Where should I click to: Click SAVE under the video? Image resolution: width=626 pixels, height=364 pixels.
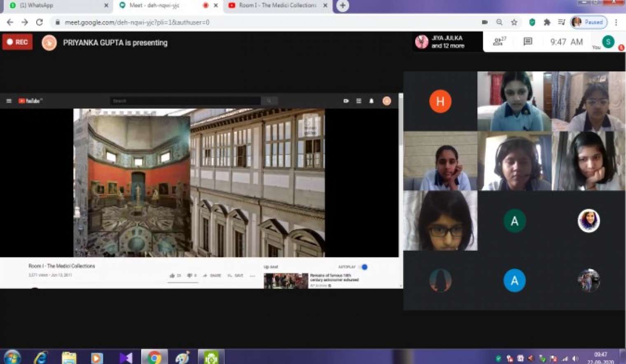point(236,275)
